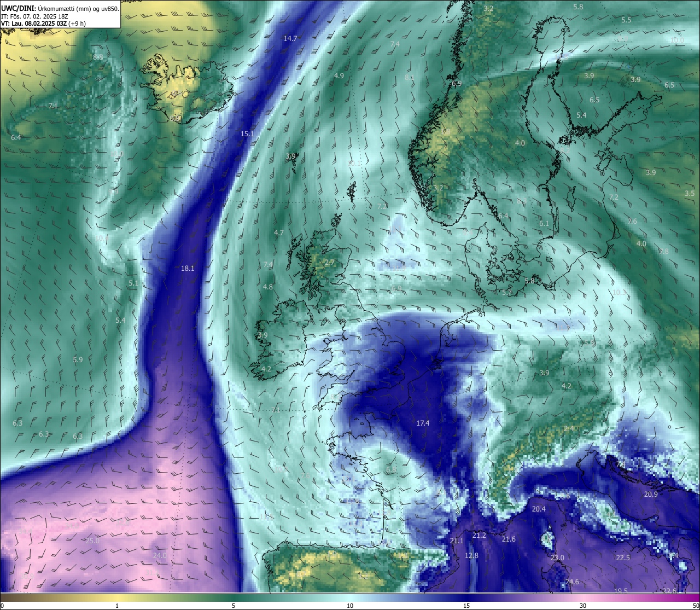Click the 24.0 value in the pink area
This screenshot has width=700, height=610.
[x=160, y=555]
